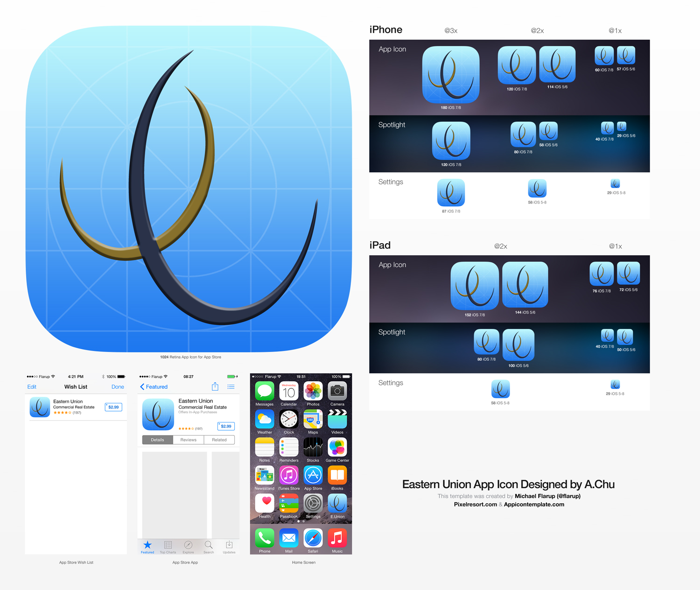Tap the Camera app icon
Image resolution: width=700 pixels, height=590 pixels.
coord(337,391)
